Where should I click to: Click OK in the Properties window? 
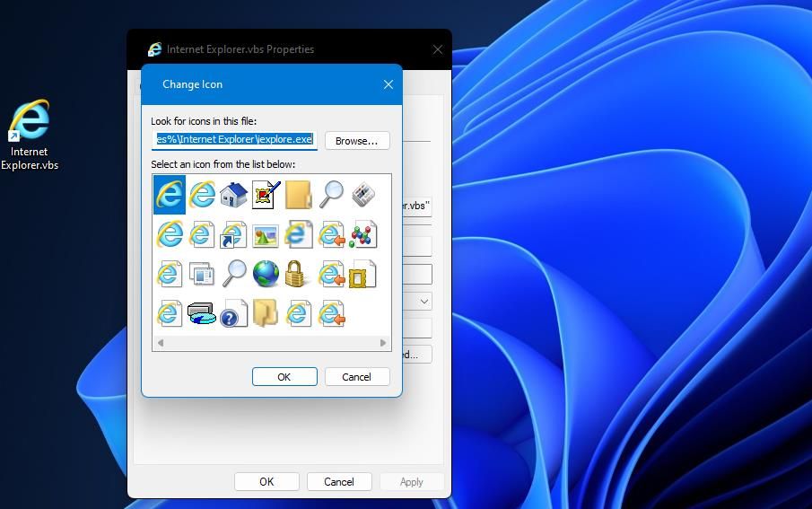tap(266, 481)
